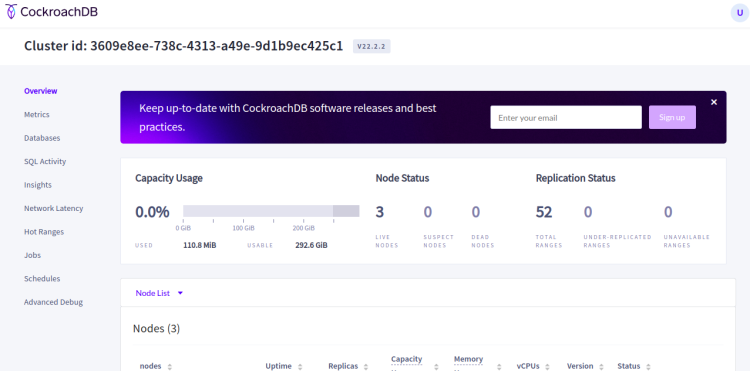Open SQL Activity page
The image size is (750, 371).
click(x=45, y=162)
